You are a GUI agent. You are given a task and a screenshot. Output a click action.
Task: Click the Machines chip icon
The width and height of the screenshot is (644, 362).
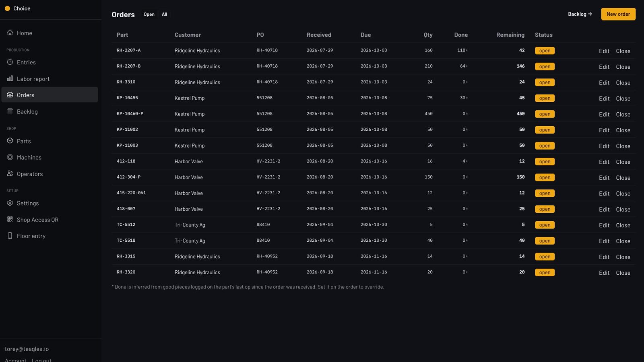10,157
